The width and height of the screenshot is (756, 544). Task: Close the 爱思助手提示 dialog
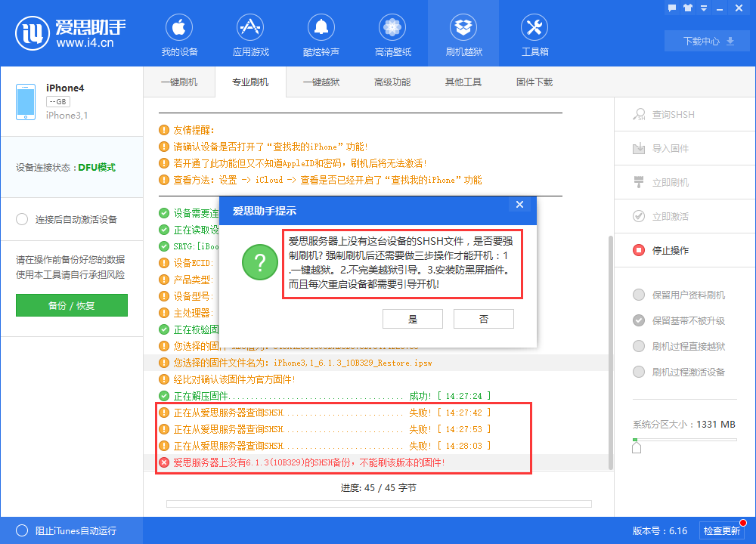click(519, 204)
